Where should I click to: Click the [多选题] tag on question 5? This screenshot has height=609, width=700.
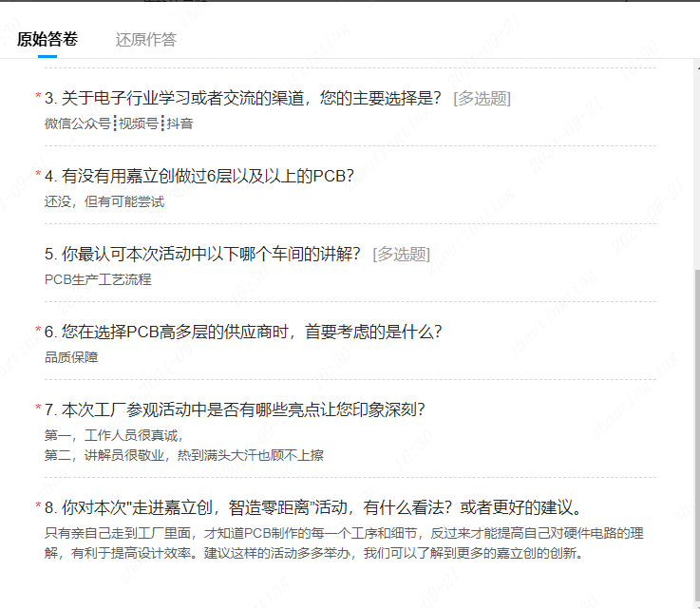pyautogui.click(x=401, y=254)
